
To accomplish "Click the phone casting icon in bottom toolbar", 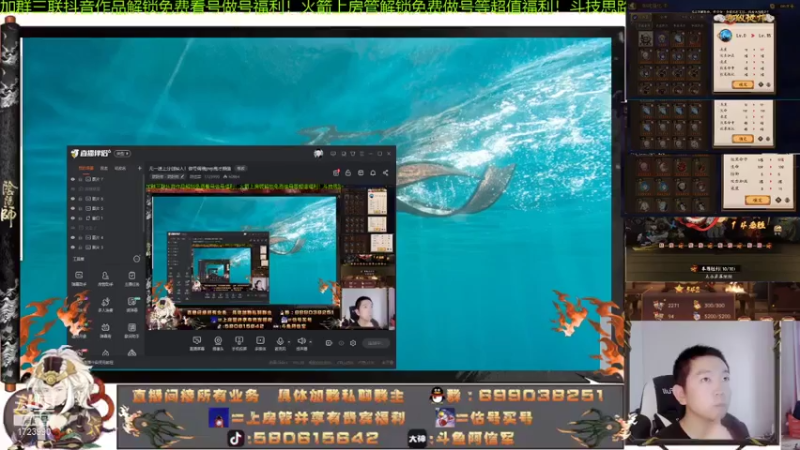I will 239,343.
